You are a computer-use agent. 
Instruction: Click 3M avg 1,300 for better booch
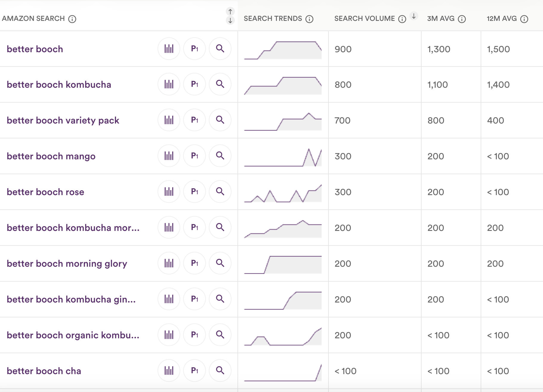pyautogui.click(x=439, y=49)
